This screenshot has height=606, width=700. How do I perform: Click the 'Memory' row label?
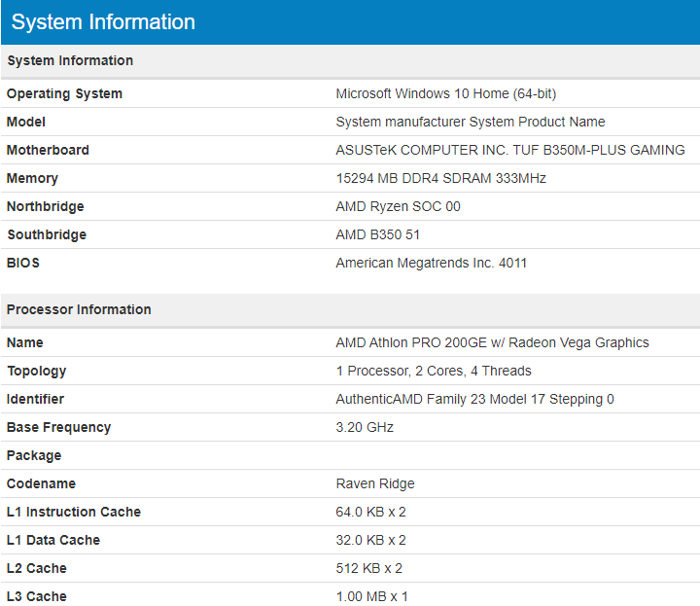[32, 179]
